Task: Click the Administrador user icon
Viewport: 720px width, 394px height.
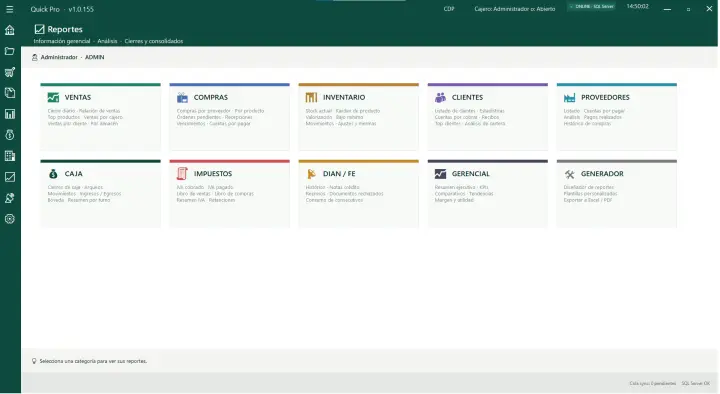Action: click(x=34, y=57)
